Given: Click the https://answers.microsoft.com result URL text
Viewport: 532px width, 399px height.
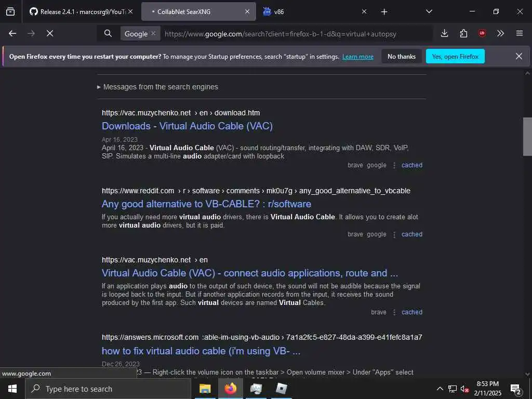Looking at the screenshot, I should [x=262, y=337].
